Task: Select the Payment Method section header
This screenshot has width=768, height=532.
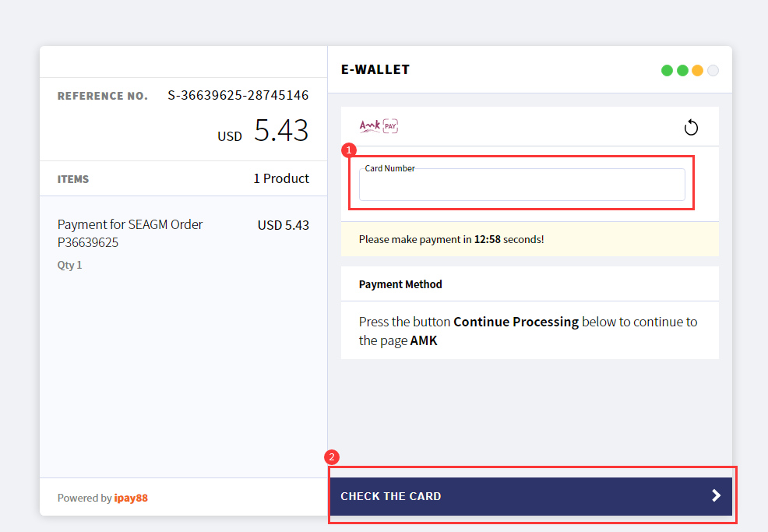Action: [400, 284]
